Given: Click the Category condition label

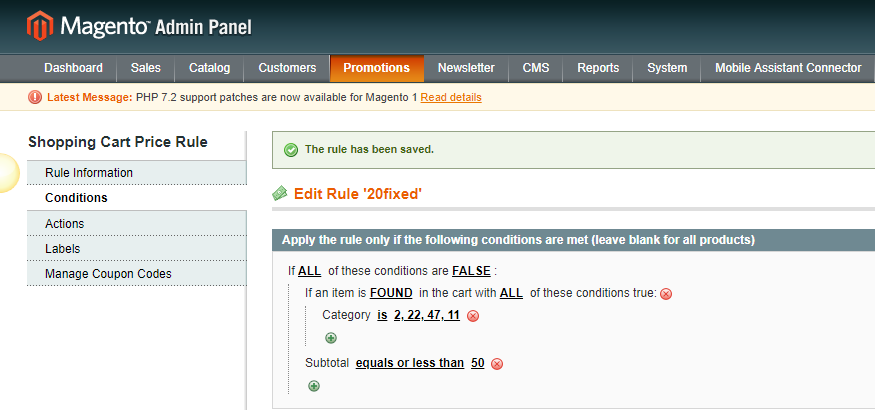Looking at the screenshot, I should [346, 315].
